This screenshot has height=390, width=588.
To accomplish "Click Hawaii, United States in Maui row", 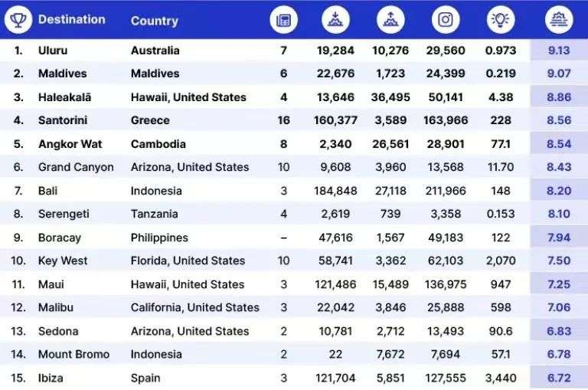I will [188, 284].
